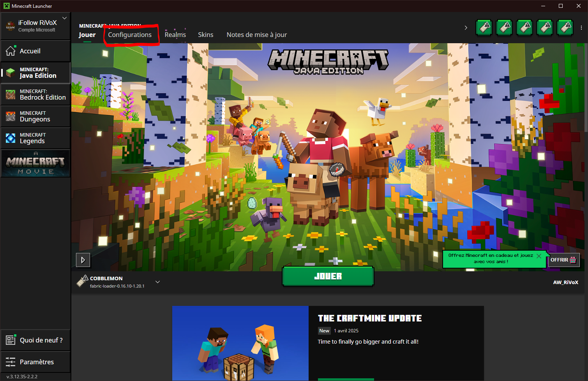Viewport: 588px width, 381px height.
Task: Launch third quick-play installation icon
Action: (525, 28)
